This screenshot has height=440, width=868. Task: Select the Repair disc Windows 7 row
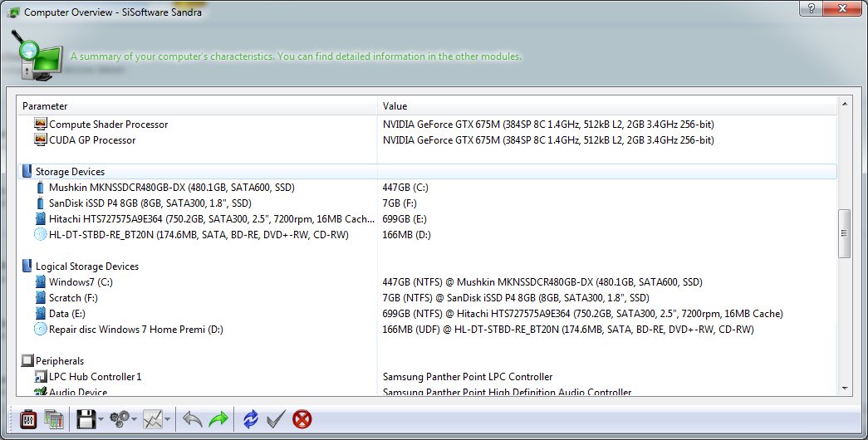[x=428, y=330]
